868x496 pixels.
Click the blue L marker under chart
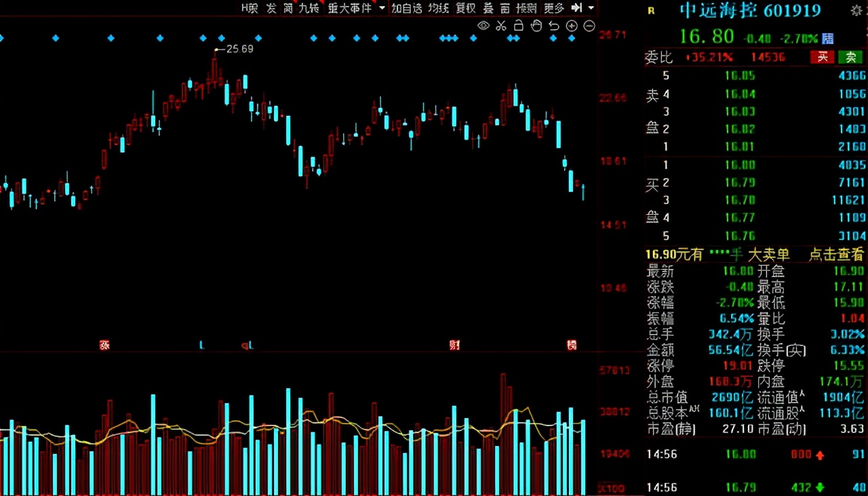(x=201, y=345)
